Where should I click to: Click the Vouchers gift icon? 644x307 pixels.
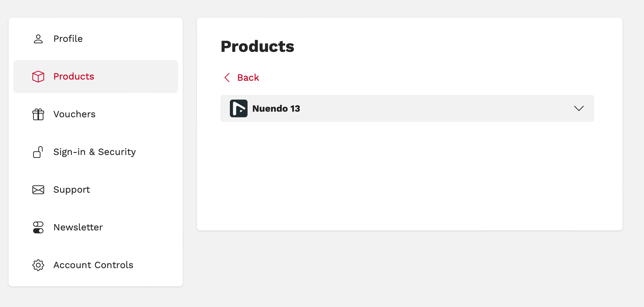click(38, 114)
